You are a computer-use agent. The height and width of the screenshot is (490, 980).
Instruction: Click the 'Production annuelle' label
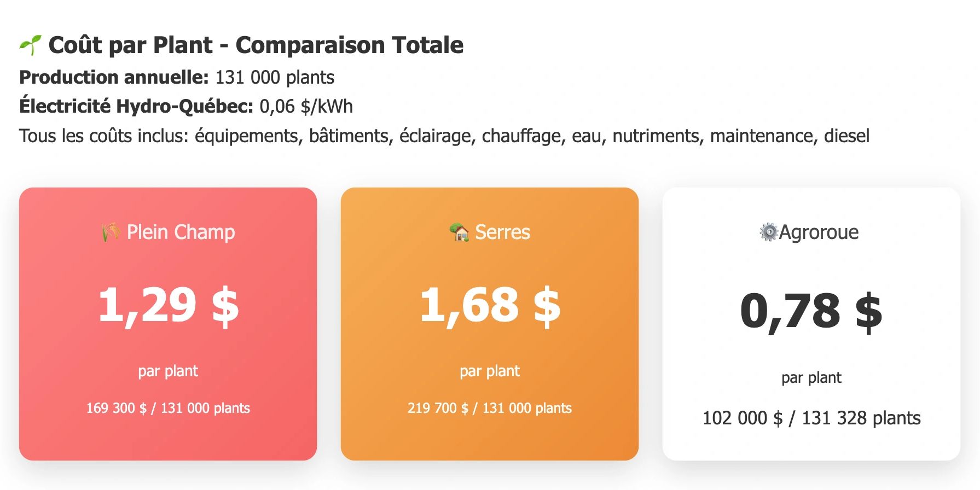click(x=114, y=78)
